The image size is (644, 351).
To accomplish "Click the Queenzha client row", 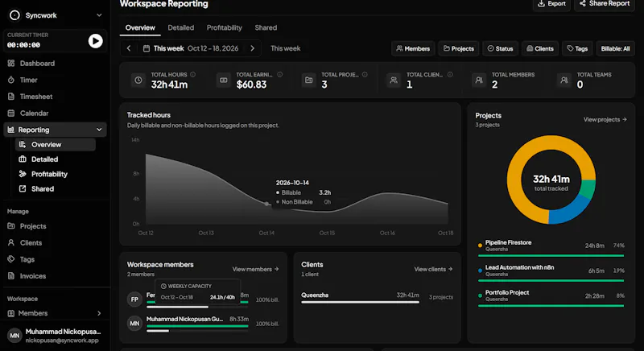I will [377, 297].
